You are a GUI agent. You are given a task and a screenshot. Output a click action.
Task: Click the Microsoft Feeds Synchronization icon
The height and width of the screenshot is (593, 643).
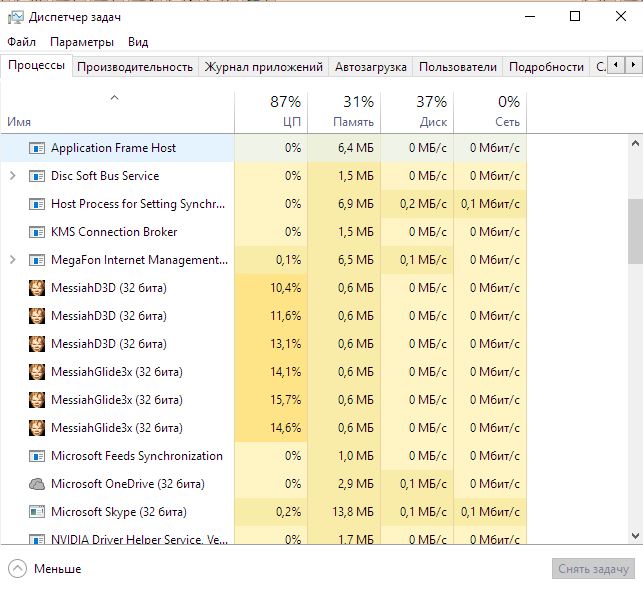[x=37, y=456]
